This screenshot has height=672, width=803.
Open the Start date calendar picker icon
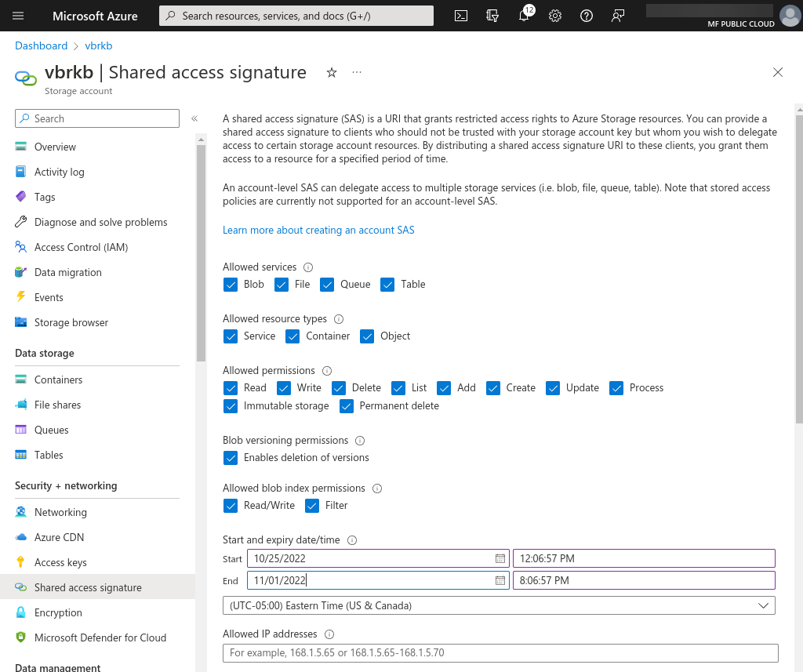(x=500, y=559)
